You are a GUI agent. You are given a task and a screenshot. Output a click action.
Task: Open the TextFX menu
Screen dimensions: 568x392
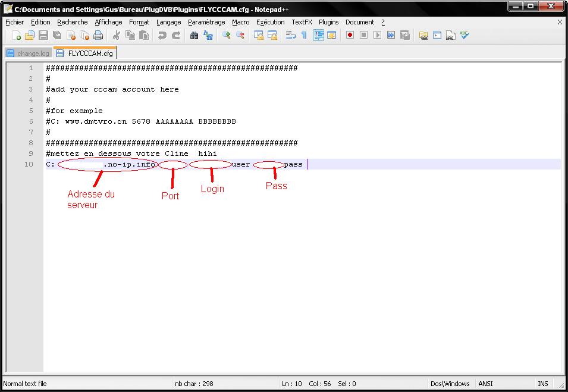(302, 22)
